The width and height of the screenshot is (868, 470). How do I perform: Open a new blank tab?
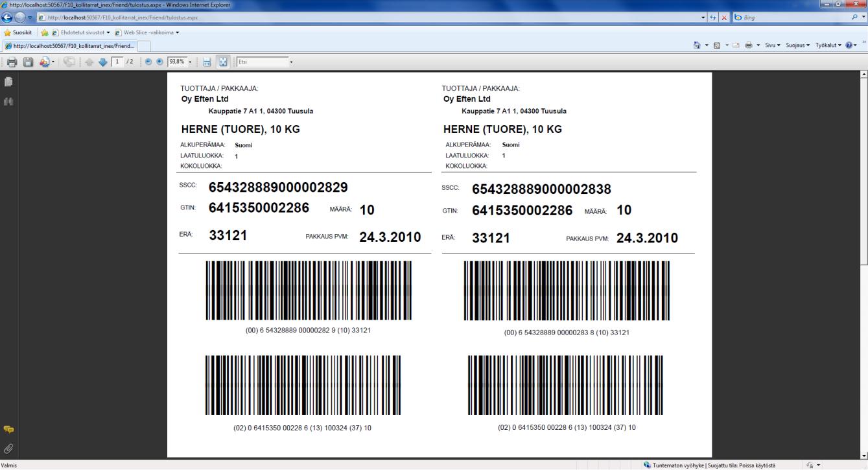(x=144, y=45)
